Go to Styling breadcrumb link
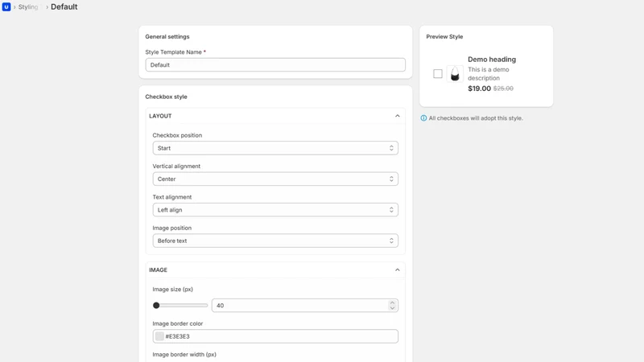 pos(28,7)
